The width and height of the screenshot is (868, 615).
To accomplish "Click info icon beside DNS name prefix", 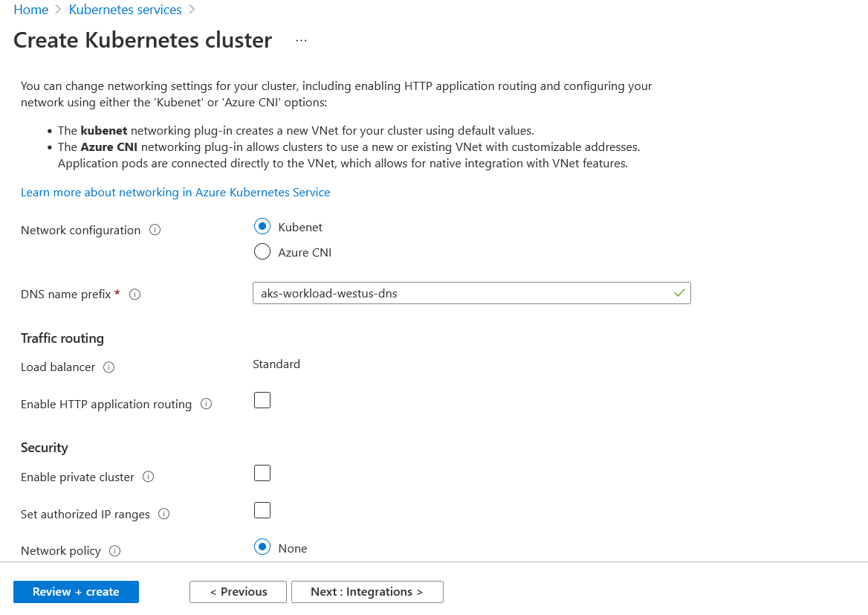I will [x=135, y=294].
